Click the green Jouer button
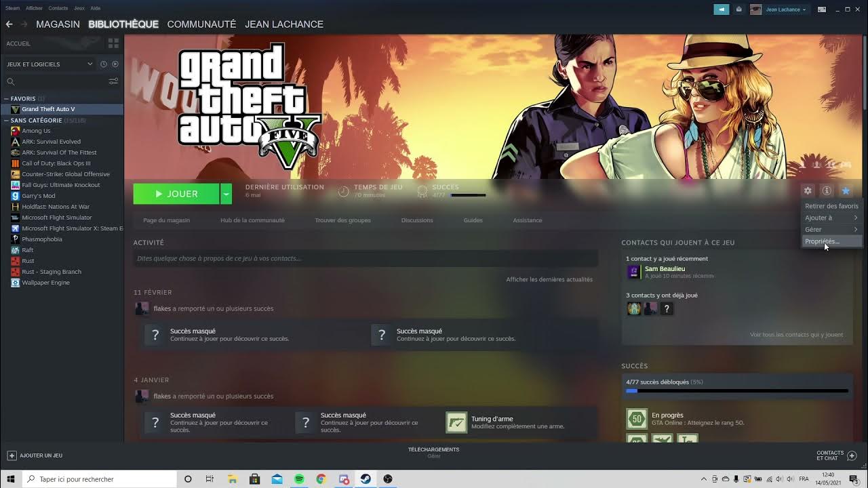 176,194
